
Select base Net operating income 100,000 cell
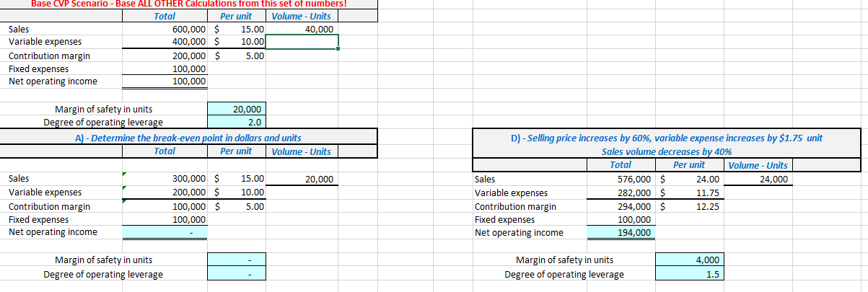pyautogui.click(x=165, y=81)
